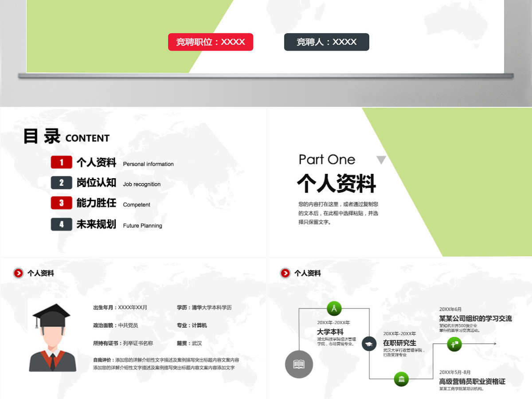Click the 能力胜任 contents entry

pos(96,203)
